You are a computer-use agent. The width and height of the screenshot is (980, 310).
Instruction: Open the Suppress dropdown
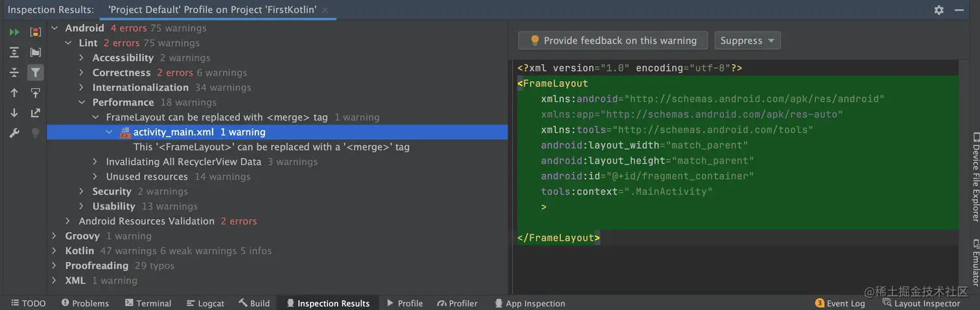click(747, 40)
